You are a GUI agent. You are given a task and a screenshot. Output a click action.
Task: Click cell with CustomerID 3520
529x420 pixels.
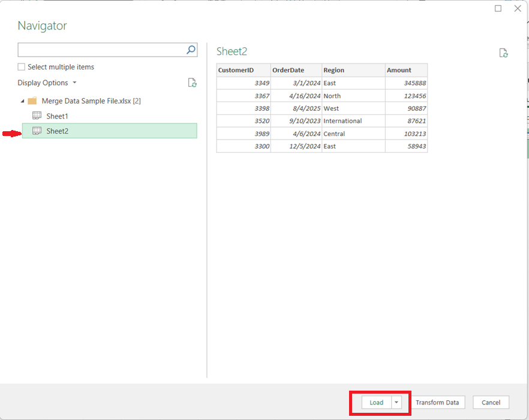click(x=244, y=120)
